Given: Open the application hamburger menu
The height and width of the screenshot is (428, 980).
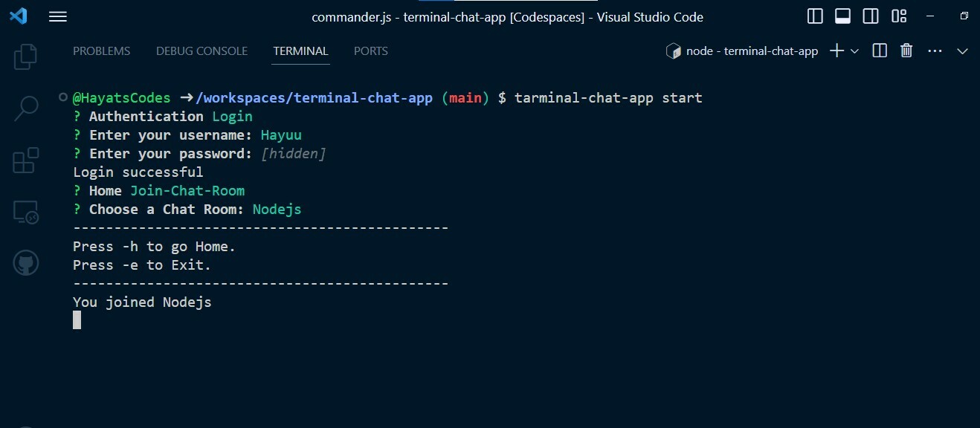Looking at the screenshot, I should 57,16.
